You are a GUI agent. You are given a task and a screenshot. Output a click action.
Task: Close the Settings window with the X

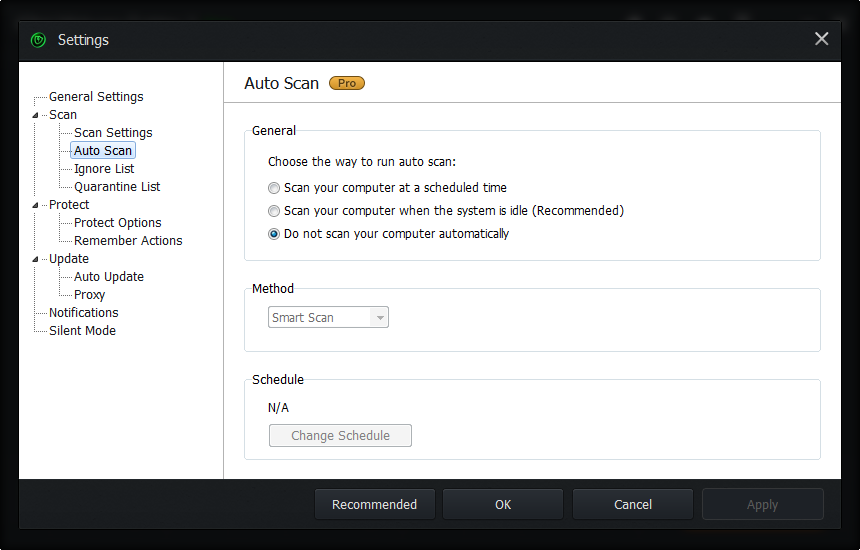pyautogui.click(x=821, y=39)
